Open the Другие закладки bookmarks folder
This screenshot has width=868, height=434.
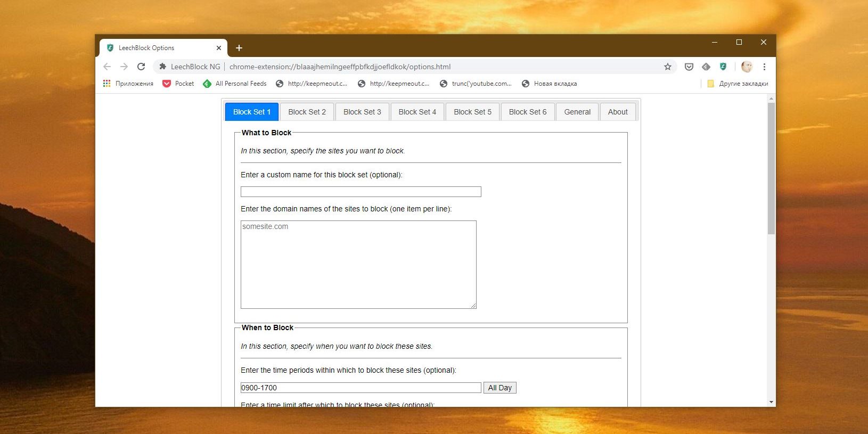click(x=738, y=84)
